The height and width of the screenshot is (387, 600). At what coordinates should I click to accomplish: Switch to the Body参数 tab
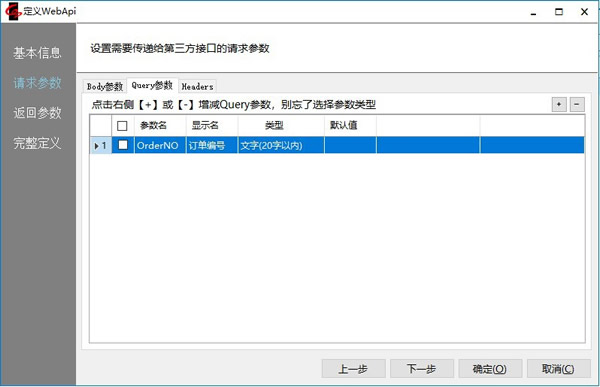pyautogui.click(x=105, y=87)
